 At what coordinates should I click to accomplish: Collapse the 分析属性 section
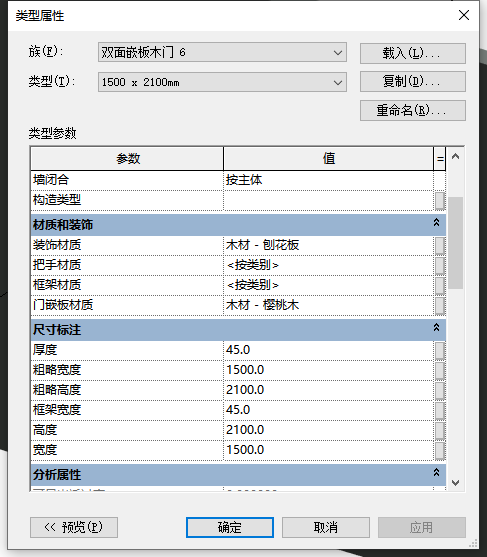[x=437, y=472]
